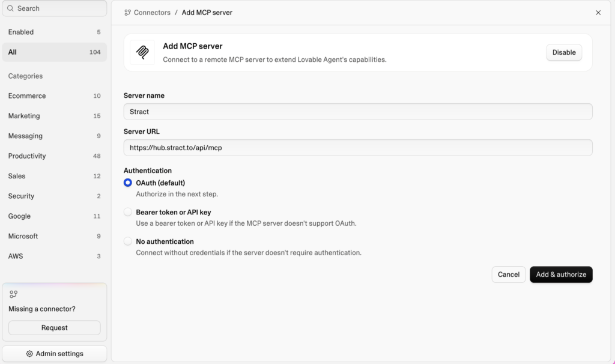
Task: Show All connectors category
Action: (x=55, y=52)
